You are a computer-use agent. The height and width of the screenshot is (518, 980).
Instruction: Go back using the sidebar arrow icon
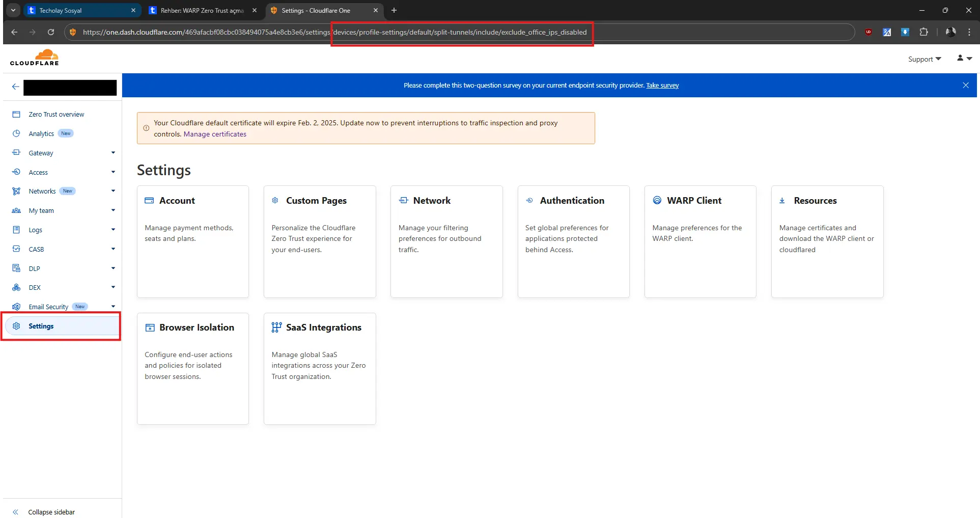click(16, 87)
